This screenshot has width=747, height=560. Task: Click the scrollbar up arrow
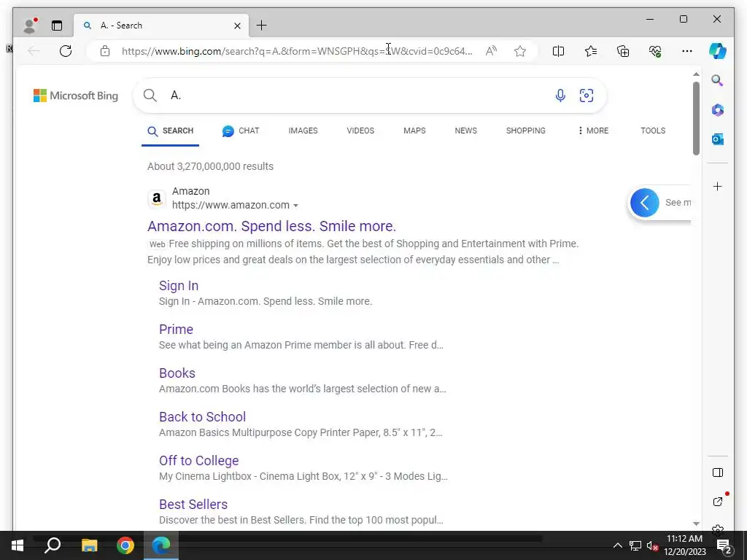(x=696, y=74)
